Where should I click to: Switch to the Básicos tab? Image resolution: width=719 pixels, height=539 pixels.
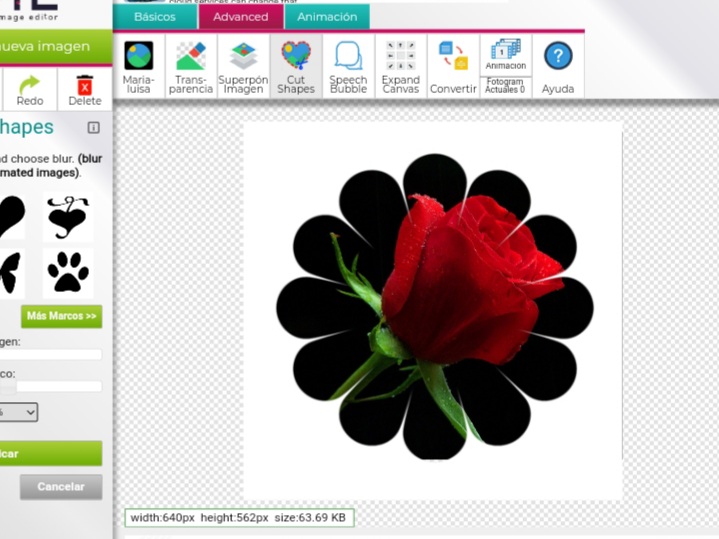coord(155,17)
